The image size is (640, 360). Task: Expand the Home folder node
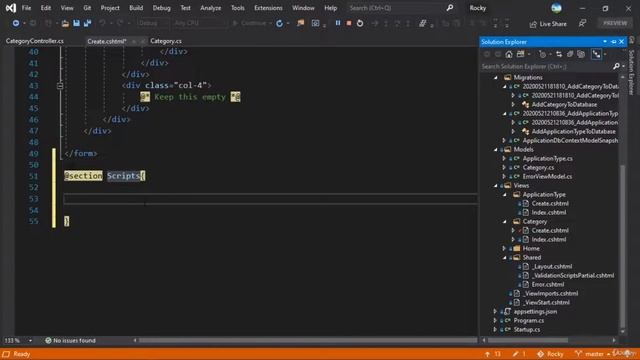tap(504, 248)
